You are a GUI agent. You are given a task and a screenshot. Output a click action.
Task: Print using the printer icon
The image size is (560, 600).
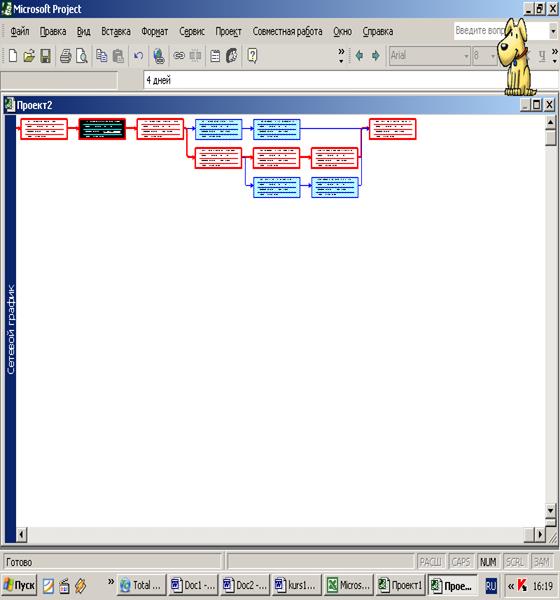click(65, 56)
